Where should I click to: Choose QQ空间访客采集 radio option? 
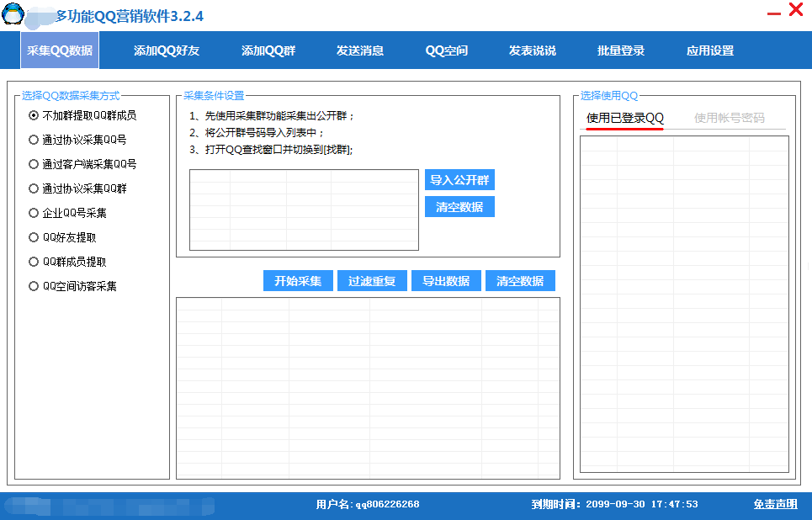(73, 286)
